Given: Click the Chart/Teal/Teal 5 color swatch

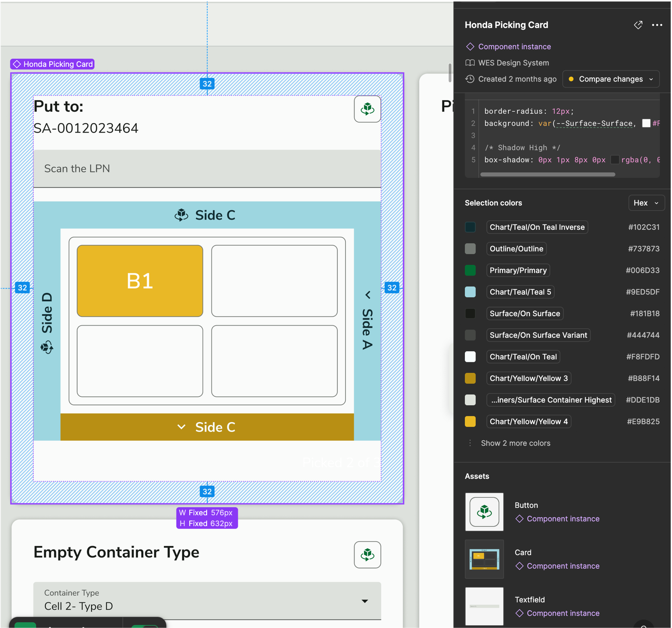Looking at the screenshot, I should pyautogui.click(x=470, y=292).
